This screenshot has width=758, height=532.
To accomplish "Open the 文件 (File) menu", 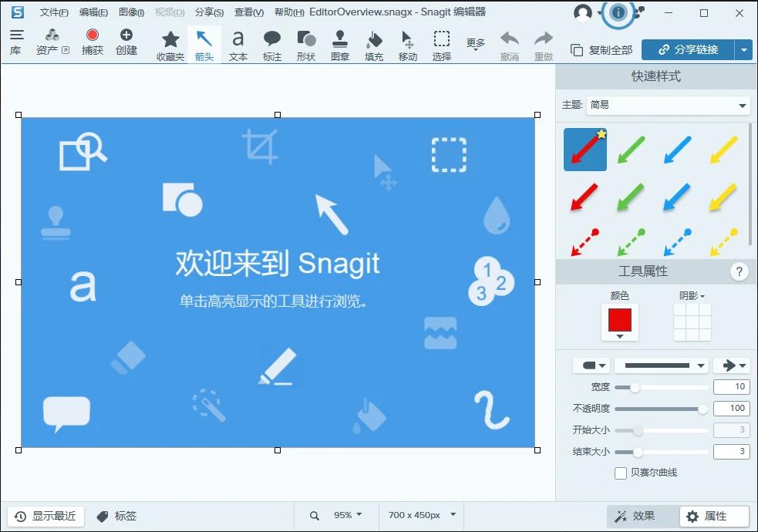I will click(52, 12).
